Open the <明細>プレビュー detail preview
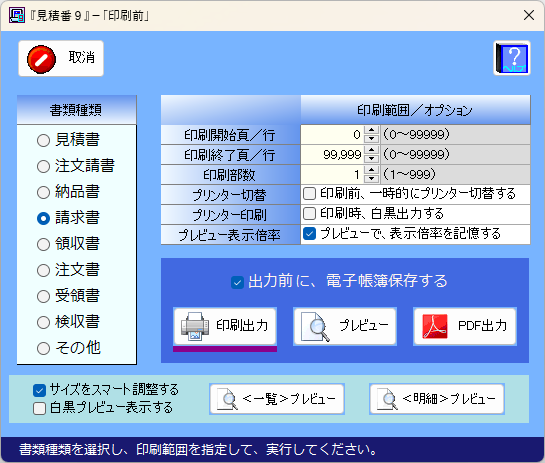The height and width of the screenshot is (463, 545). (437, 399)
